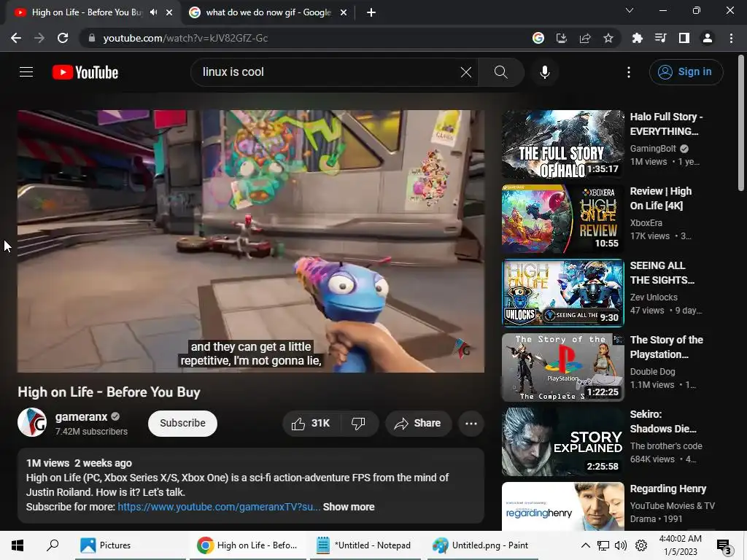Like the video with thumbs up
747x560 pixels.
311,424
